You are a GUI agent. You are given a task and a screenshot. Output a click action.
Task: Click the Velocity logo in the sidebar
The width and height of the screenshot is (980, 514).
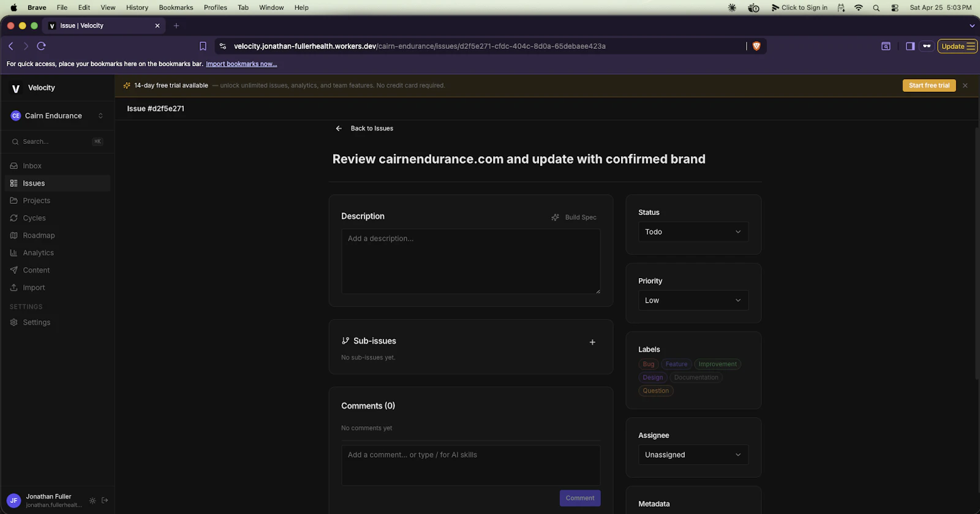point(16,88)
